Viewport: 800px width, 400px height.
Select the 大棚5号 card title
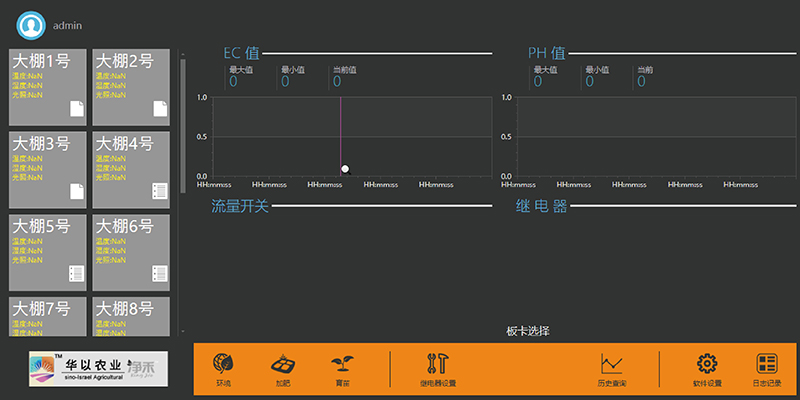(x=41, y=227)
